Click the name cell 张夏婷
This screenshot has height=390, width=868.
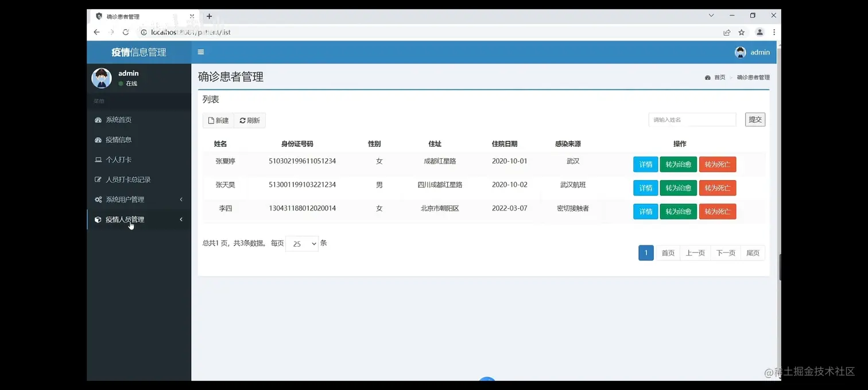[x=226, y=161]
